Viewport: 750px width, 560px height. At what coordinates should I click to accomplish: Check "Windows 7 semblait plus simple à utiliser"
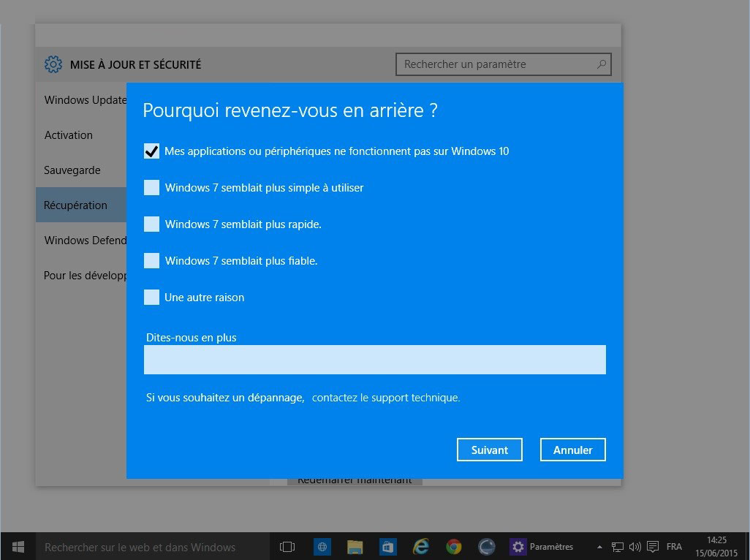click(x=151, y=188)
